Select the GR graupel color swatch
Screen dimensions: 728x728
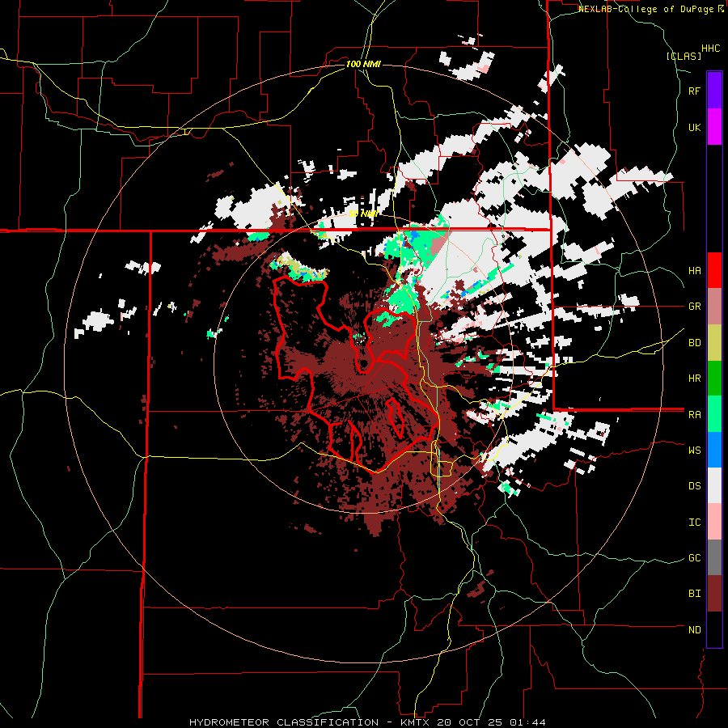point(714,307)
